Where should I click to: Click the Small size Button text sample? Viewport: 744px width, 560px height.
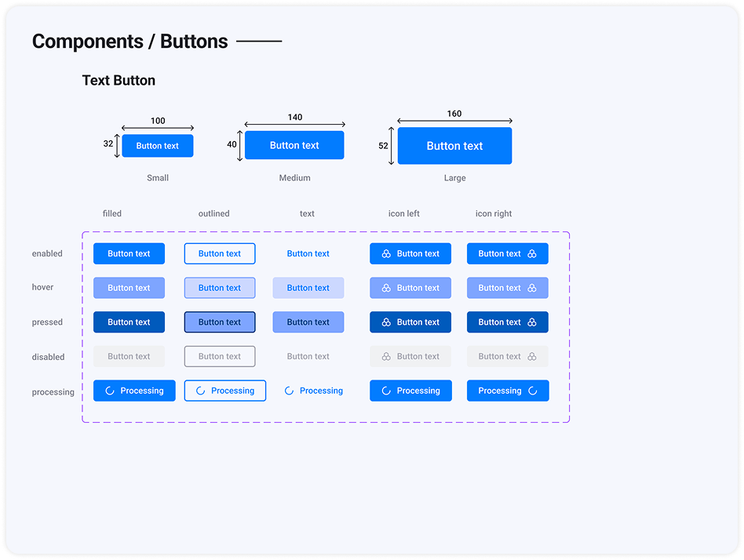(x=158, y=146)
